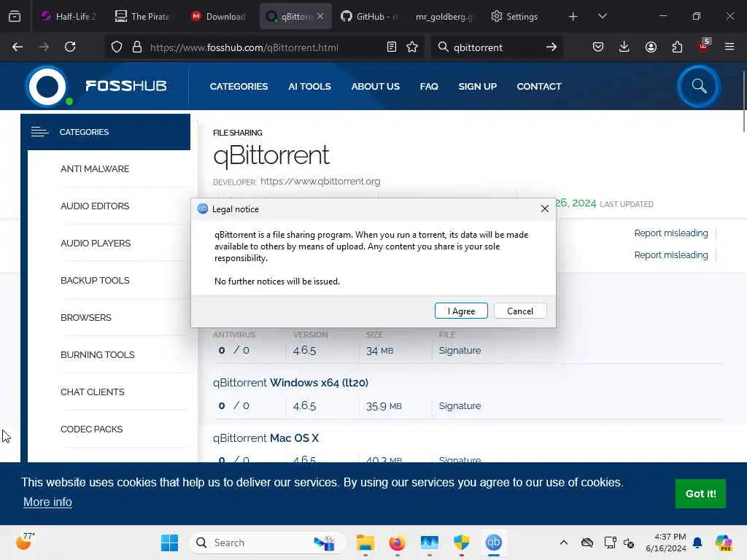Select CODEC PACKS category
The width and height of the screenshot is (747, 560).
(91, 429)
